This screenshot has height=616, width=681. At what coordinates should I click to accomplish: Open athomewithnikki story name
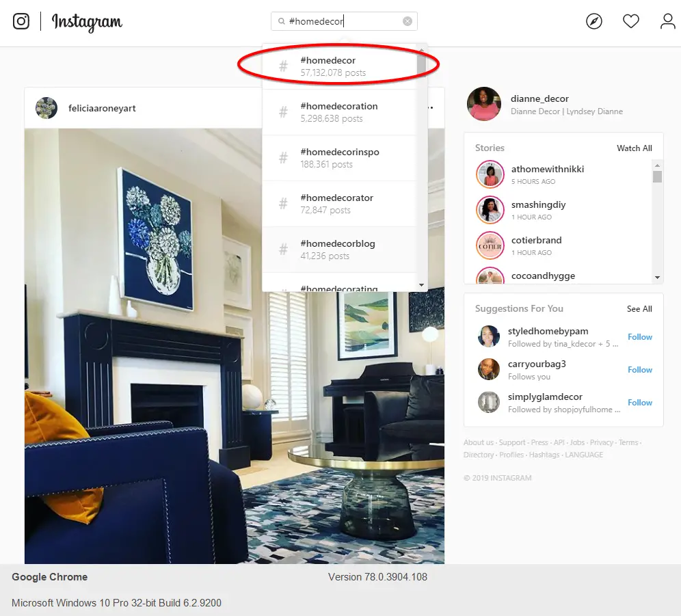[547, 169]
